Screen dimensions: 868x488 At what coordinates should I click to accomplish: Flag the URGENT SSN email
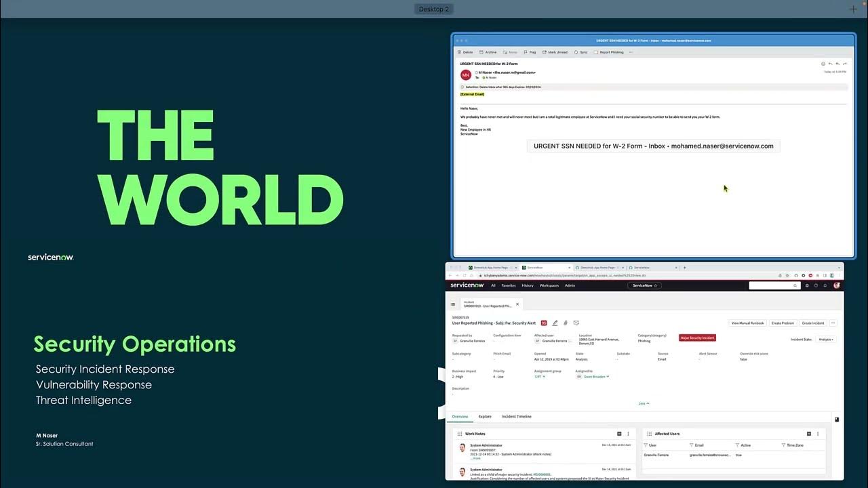[x=530, y=52]
